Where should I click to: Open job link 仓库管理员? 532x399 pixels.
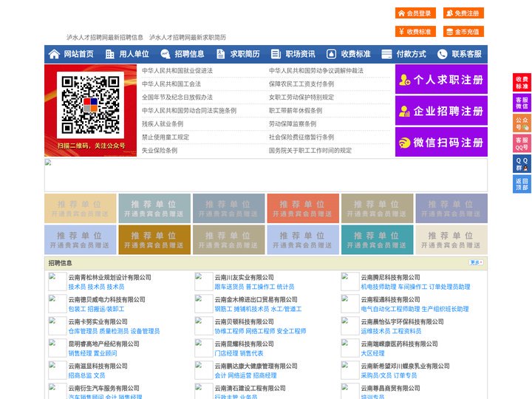[x=83, y=331]
